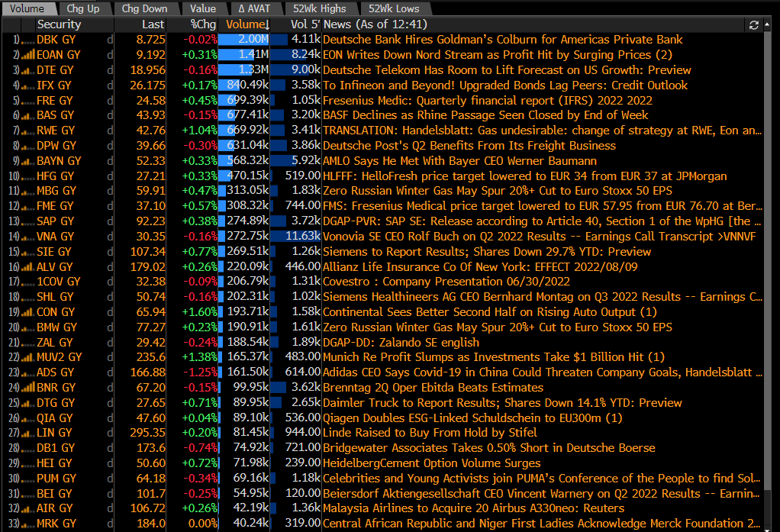Open AMLO Says He Met Bayer CEO headline
Viewport: 780px width, 532px height.
pos(459,161)
